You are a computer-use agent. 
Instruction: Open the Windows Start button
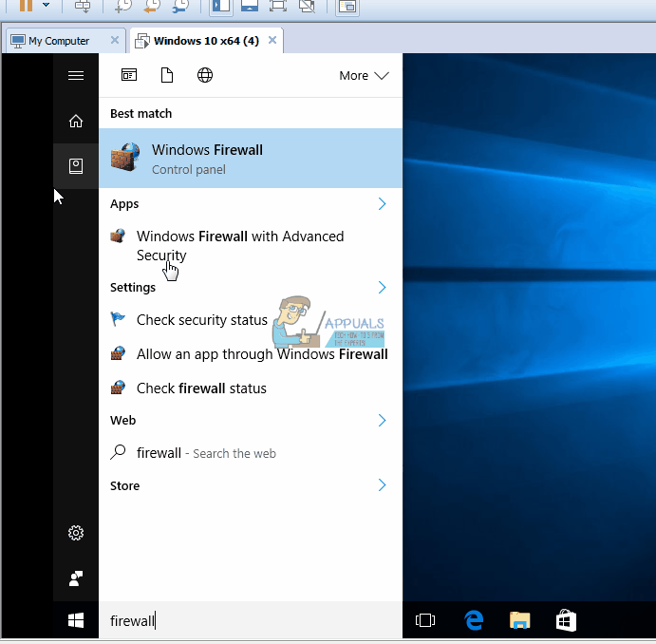(x=76, y=621)
